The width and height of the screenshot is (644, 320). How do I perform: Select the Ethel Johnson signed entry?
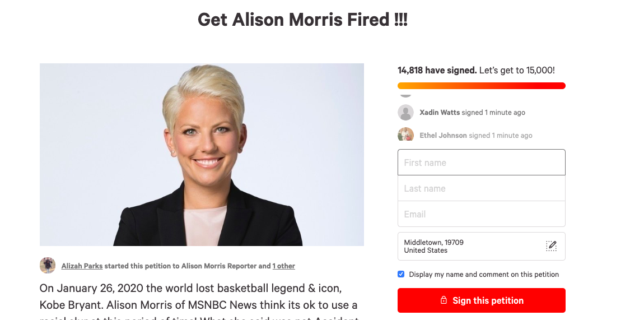click(x=465, y=135)
